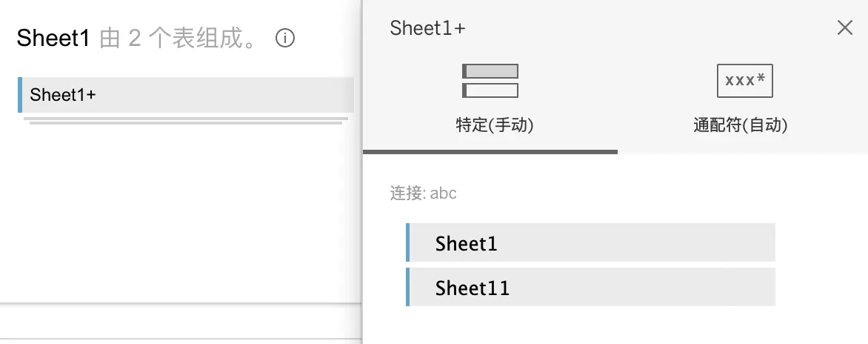This screenshot has height=344, width=868.
Task: Click the blue edge of the Sheet11 entry
Action: (x=408, y=287)
